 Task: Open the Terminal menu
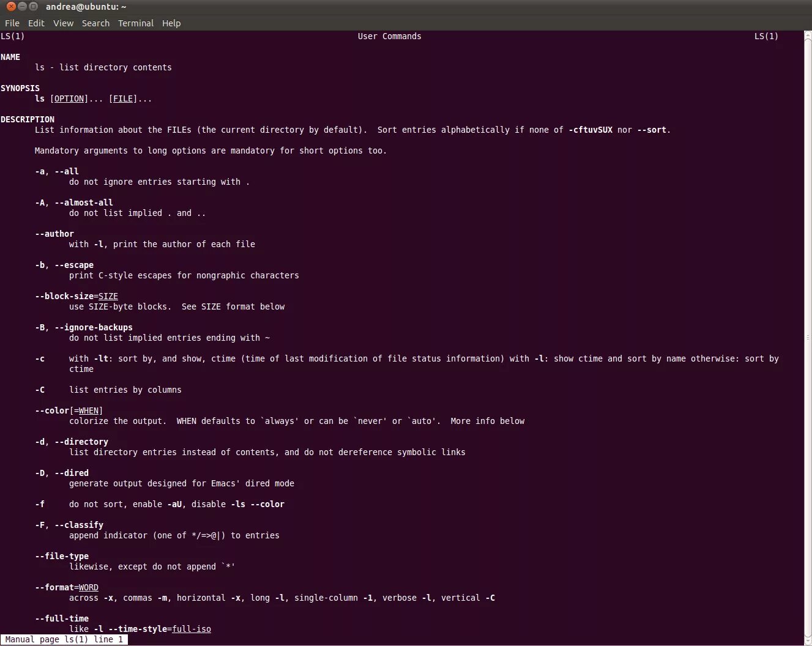pos(136,23)
